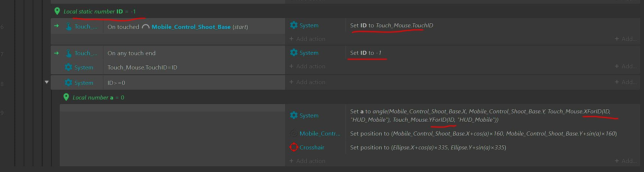This screenshot has width=644, height=172.
Task: Click the red Crosshair object icon
Action: coord(294,147)
